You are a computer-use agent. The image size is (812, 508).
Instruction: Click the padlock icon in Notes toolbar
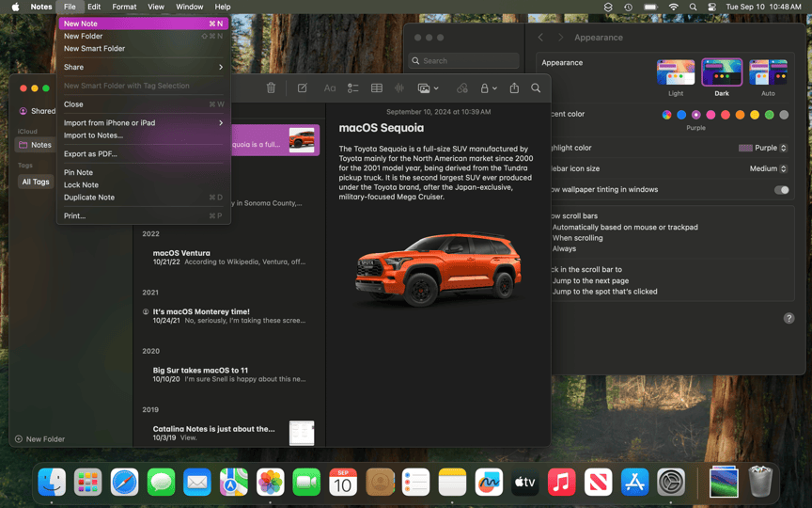pos(485,88)
